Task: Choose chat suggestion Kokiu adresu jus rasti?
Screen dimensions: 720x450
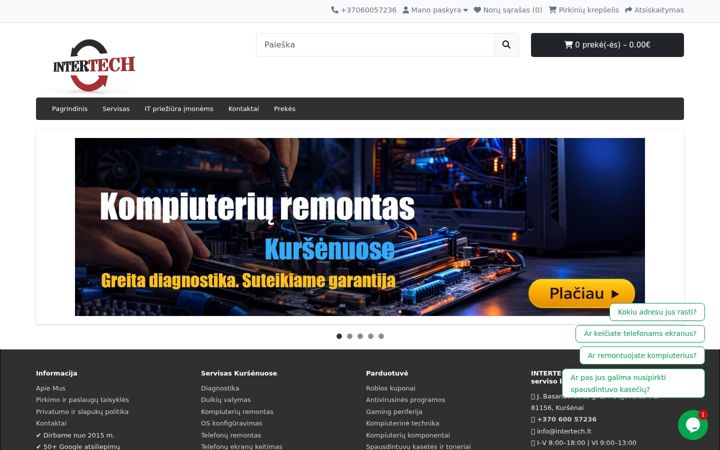Action: pos(657,312)
